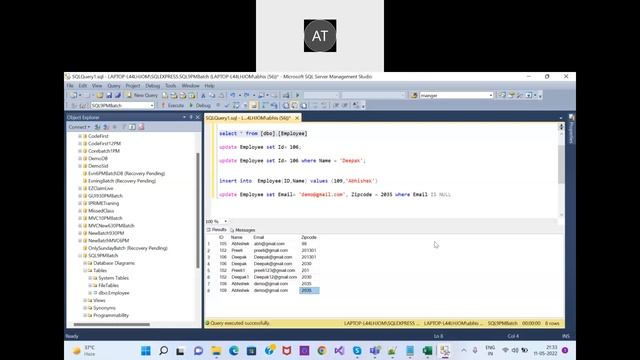The image size is (640, 360).
Task: Collapse the SQL9PMBatch database node
Action: (80, 256)
